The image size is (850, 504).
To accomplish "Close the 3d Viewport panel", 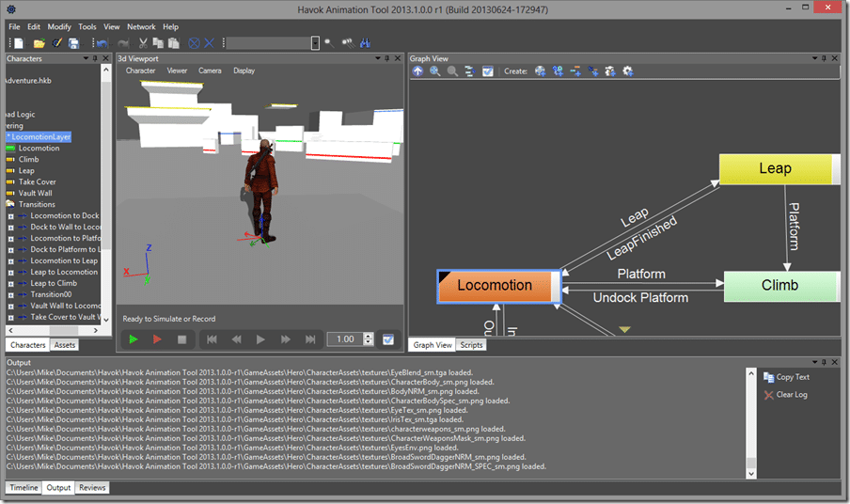I will (x=398, y=58).
